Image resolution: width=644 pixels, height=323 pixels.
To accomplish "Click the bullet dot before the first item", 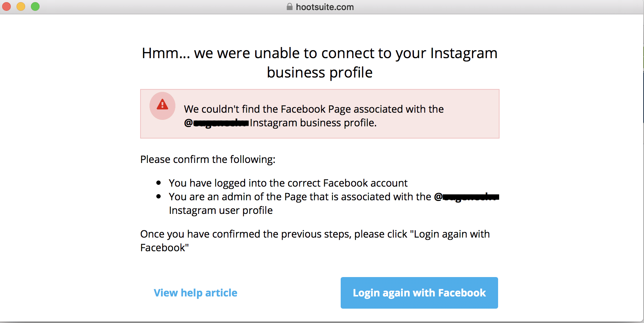I will [x=158, y=183].
